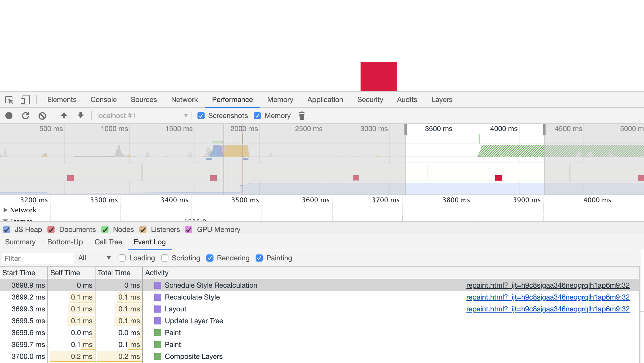This screenshot has width=644, height=363.
Task: Select the Event Log tab
Action: coord(150,242)
